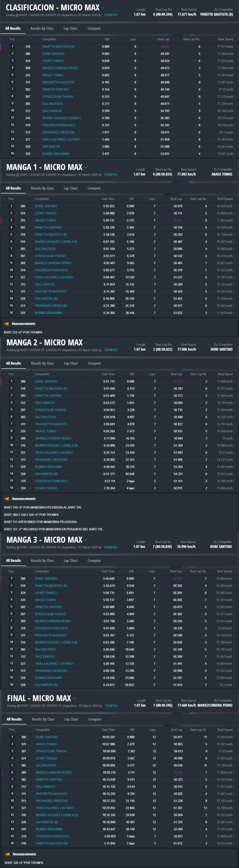The width and height of the screenshot is (239, 868).
Task: Sort CLASIFICACION table by Best Lap column header
Action: point(163,39)
